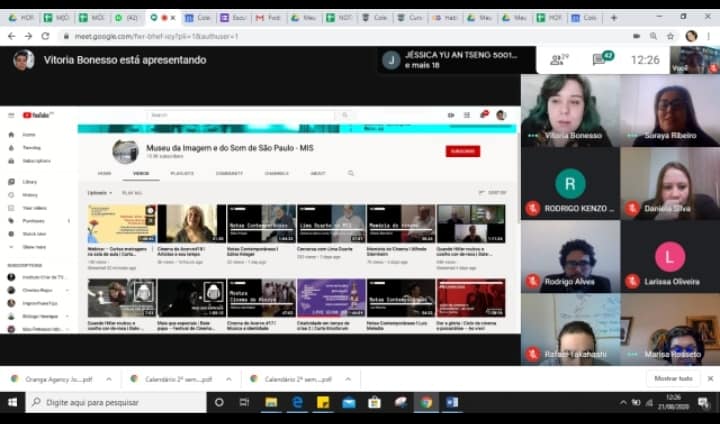Image resolution: width=720 pixels, height=424 pixels.
Task: Click Windows taskbar search box
Action: click(x=115, y=402)
